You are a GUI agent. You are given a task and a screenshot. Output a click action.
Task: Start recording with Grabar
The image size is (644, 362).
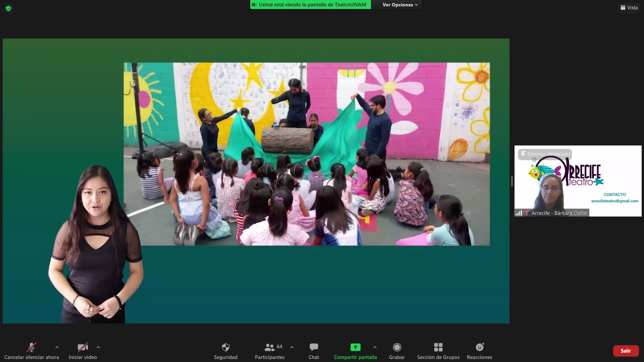[x=397, y=351]
